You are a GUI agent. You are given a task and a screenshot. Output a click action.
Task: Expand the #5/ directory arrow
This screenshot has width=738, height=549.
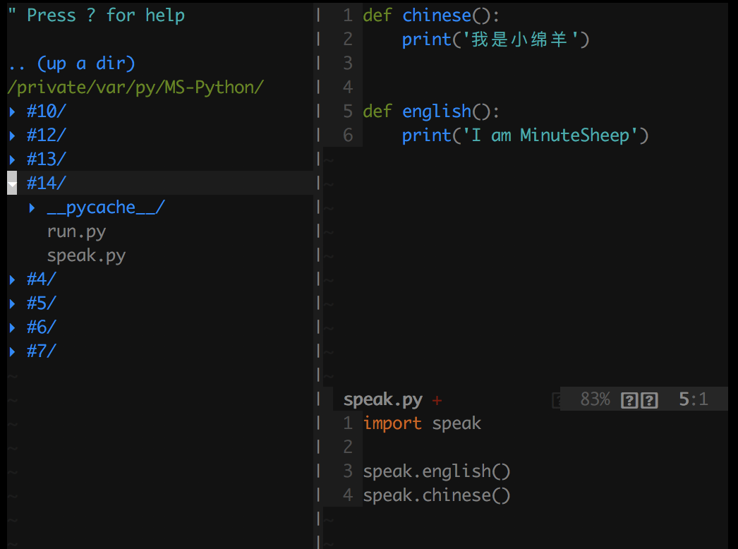click(x=12, y=303)
